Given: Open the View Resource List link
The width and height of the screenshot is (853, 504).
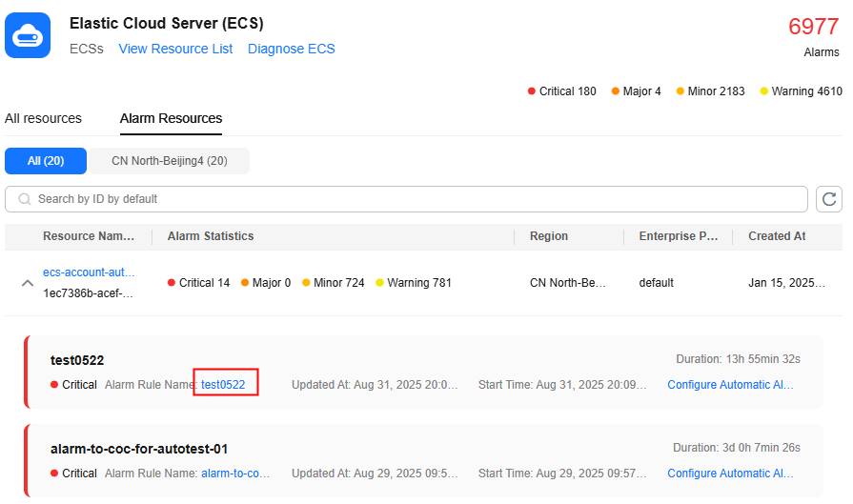Looking at the screenshot, I should 175,49.
